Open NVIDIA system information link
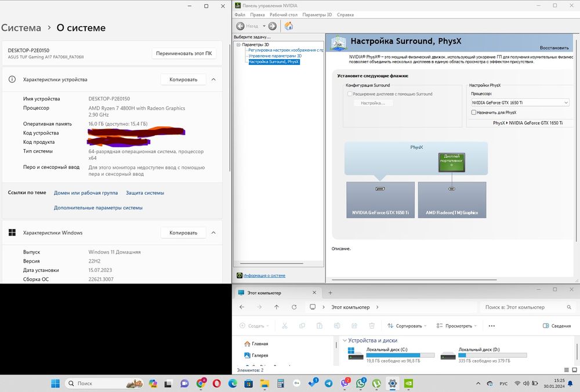The image size is (580, 392). (x=264, y=275)
